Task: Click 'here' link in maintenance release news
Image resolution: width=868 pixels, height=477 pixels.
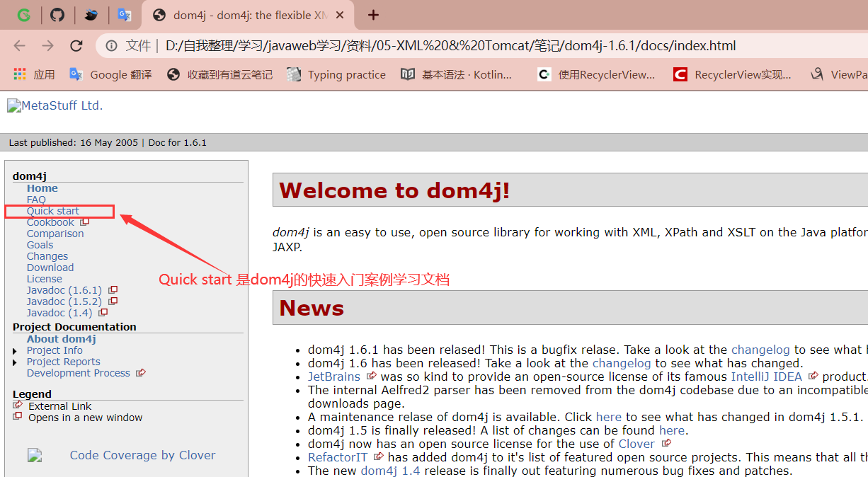Action: click(609, 417)
